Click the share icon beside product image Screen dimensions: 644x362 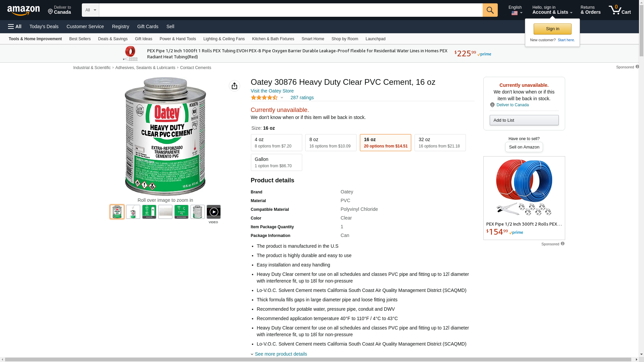[x=234, y=86]
